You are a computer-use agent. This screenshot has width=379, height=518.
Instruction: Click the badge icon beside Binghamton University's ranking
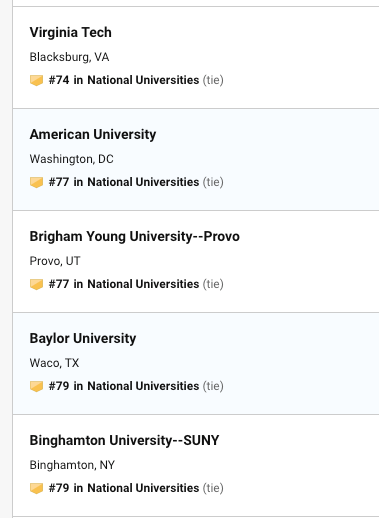pos(36,488)
